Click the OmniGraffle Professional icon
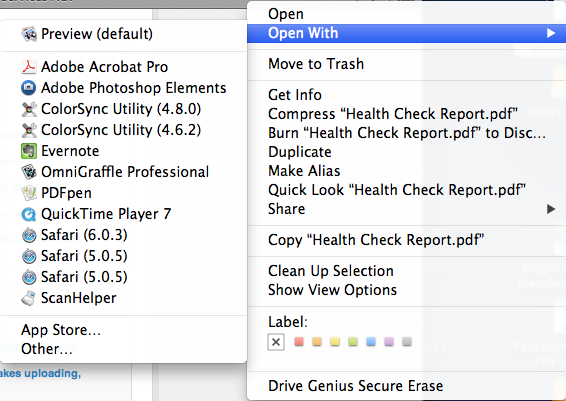Screen dimensions: 566x401 [x=29, y=172]
